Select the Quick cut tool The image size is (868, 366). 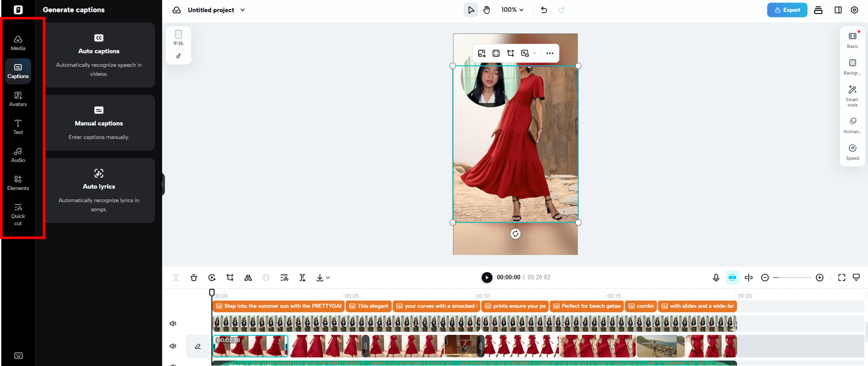[x=18, y=214]
